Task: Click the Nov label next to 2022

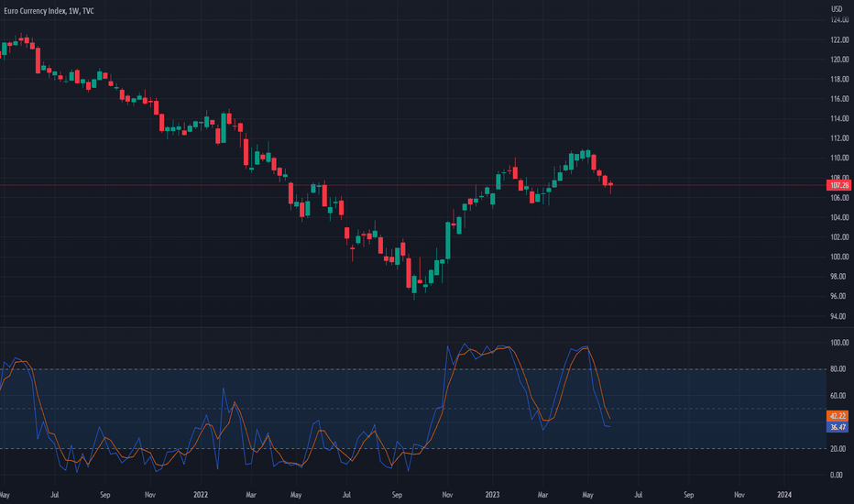Action: tap(149, 495)
